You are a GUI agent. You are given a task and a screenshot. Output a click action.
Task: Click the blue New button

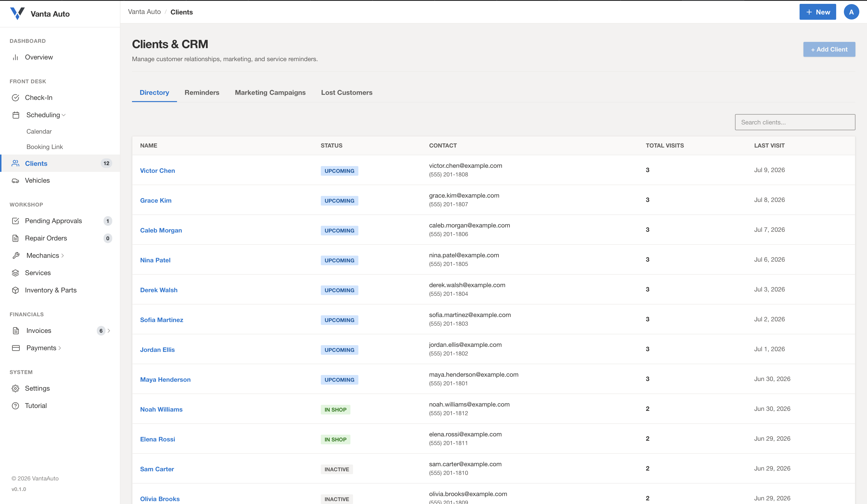click(817, 12)
